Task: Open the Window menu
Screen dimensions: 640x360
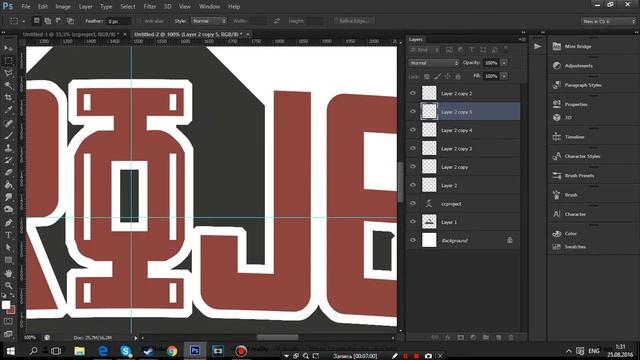Action: click(x=209, y=7)
